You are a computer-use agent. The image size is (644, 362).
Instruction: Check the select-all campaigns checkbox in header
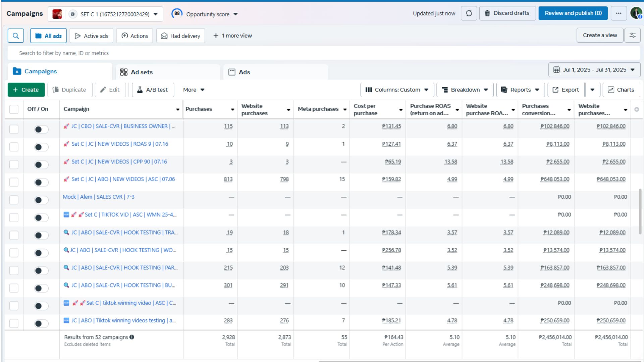[x=14, y=109]
